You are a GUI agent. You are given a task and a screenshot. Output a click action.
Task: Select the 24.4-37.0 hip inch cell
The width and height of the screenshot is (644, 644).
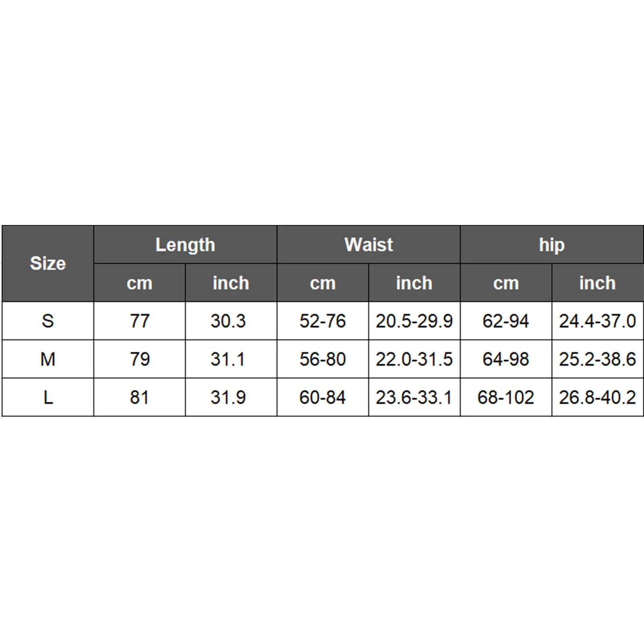click(x=597, y=321)
